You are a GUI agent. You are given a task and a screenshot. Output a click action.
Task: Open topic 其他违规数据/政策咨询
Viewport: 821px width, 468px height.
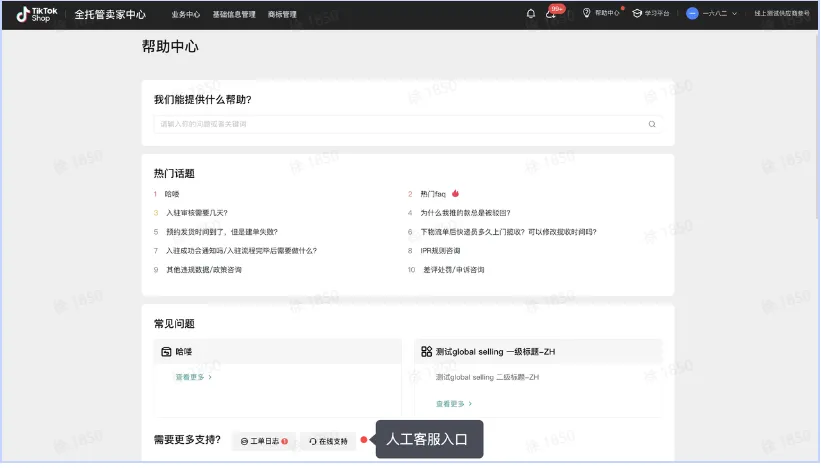point(204,270)
